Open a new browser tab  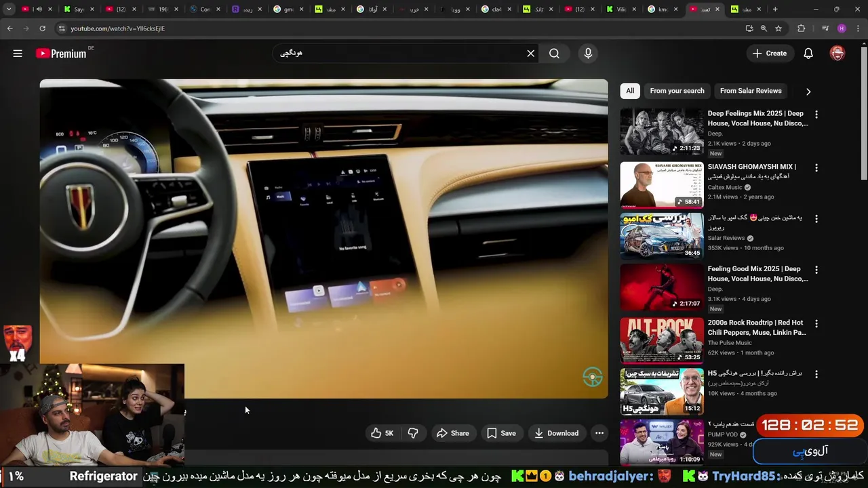pos(775,9)
